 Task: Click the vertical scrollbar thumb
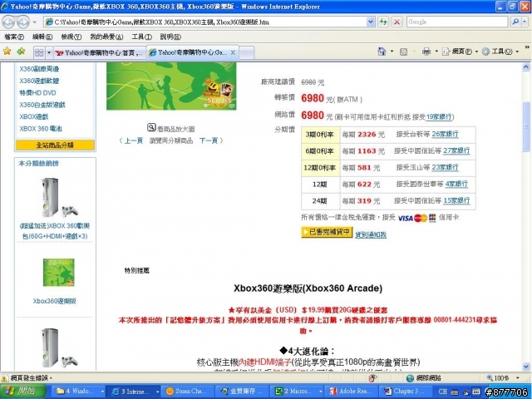click(526, 126)
